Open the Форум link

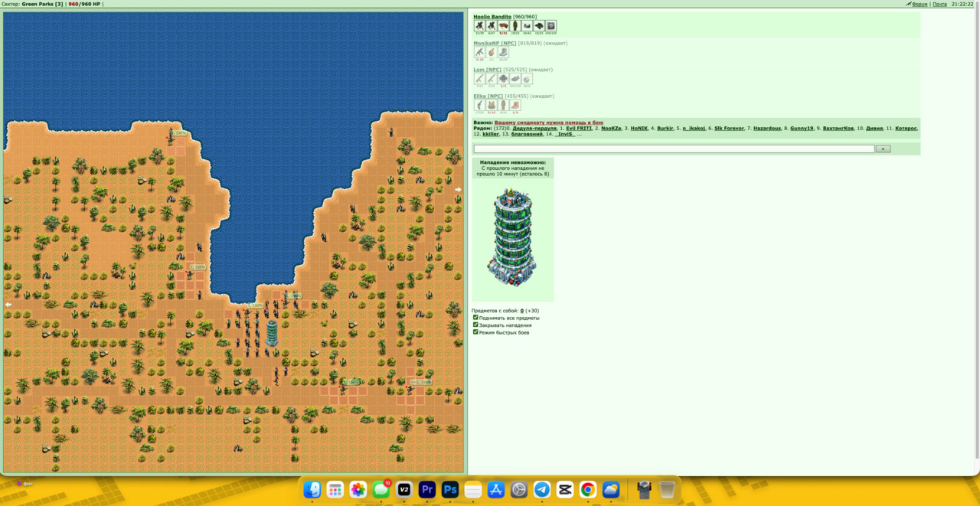(920, 4)
